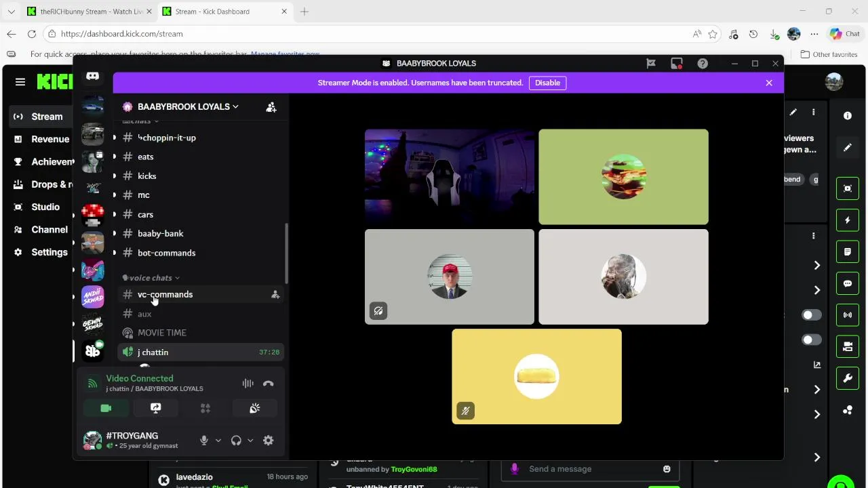Toggle the lower switch in Kick dashboard panel
This screenshot has height=488, width=868.
[x=812, y=340]
